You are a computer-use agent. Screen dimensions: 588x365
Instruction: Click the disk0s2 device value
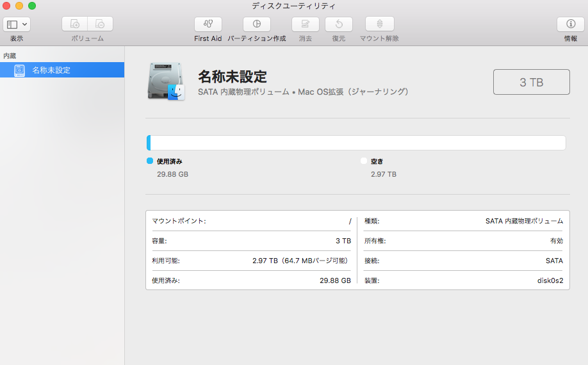(550, 280)
